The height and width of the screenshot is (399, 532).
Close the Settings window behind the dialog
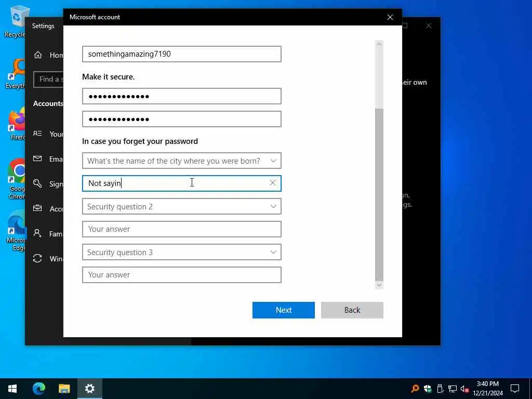[429, 26]
